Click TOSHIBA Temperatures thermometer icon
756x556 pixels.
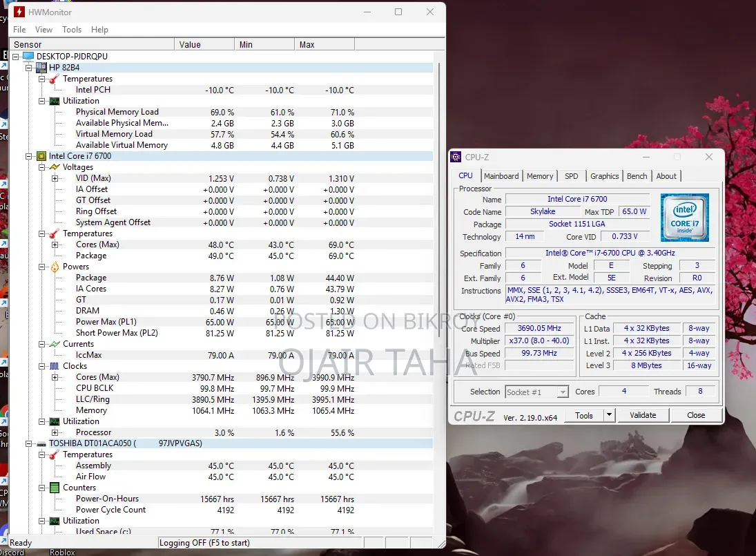(55, 454)
